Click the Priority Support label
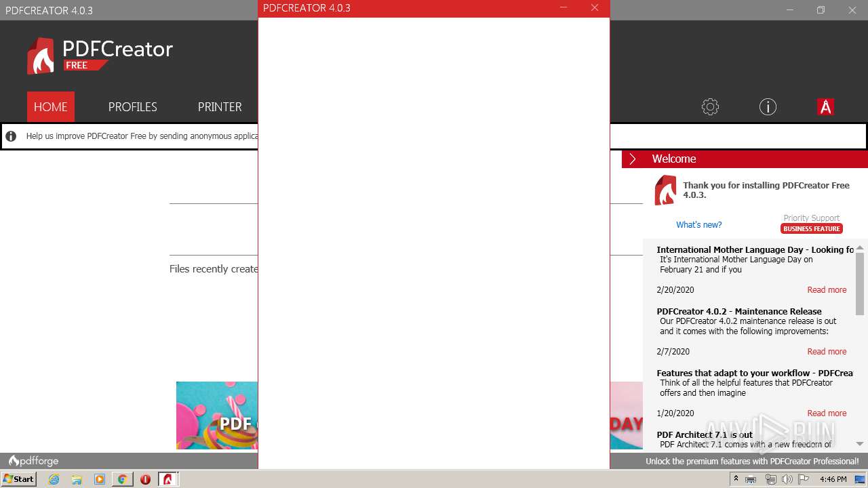Image resolution: width=868 pixels, height=488 pixels. [x=812, y=218]
